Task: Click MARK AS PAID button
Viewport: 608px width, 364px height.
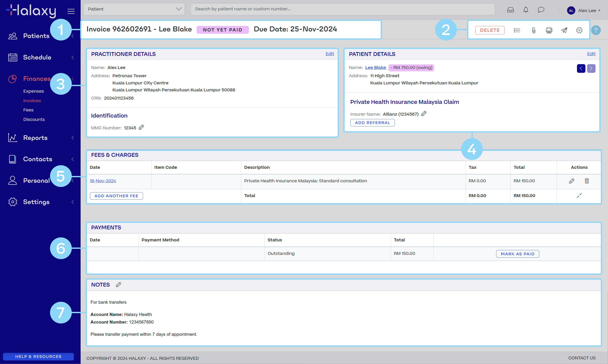Action: (517, 254)
